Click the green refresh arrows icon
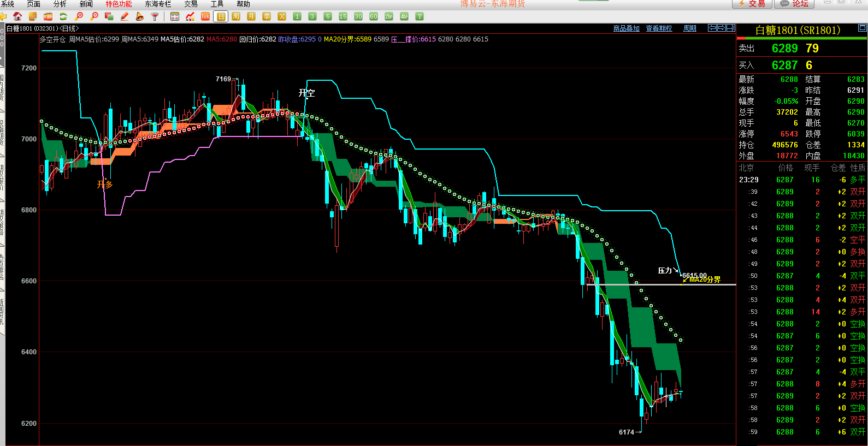Viewport: 868px width, 446px height. click(63, 16)
